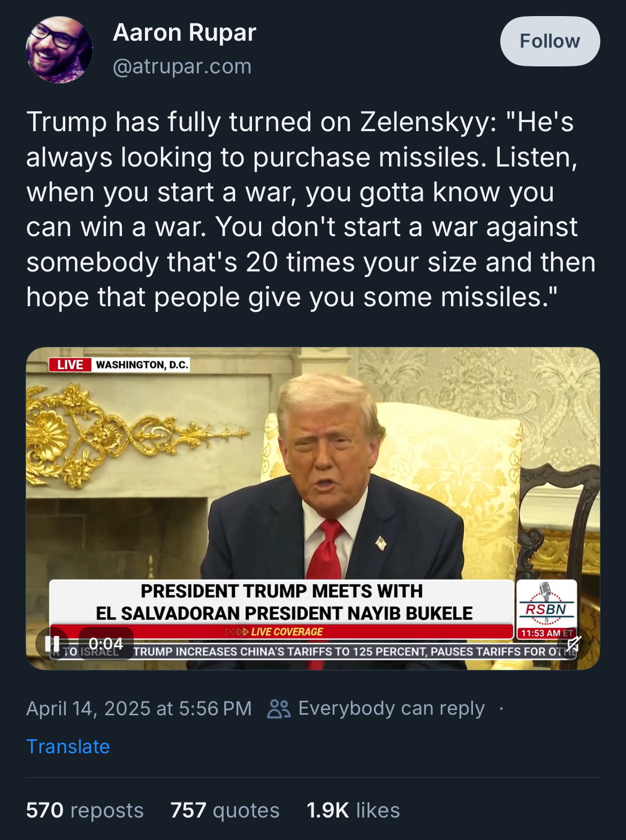626x840 pixels.
Task: Click the China tariffs news ticker
Action: tap(353, 652)
